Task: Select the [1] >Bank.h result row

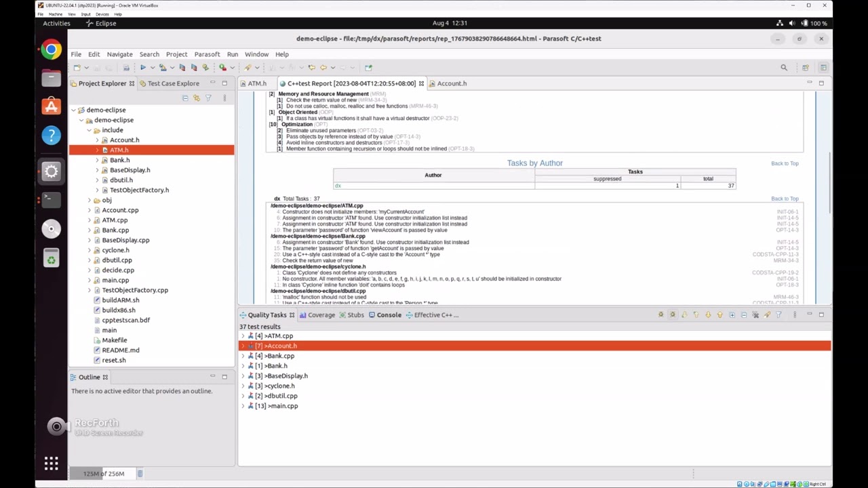Action: pos(535,366)
